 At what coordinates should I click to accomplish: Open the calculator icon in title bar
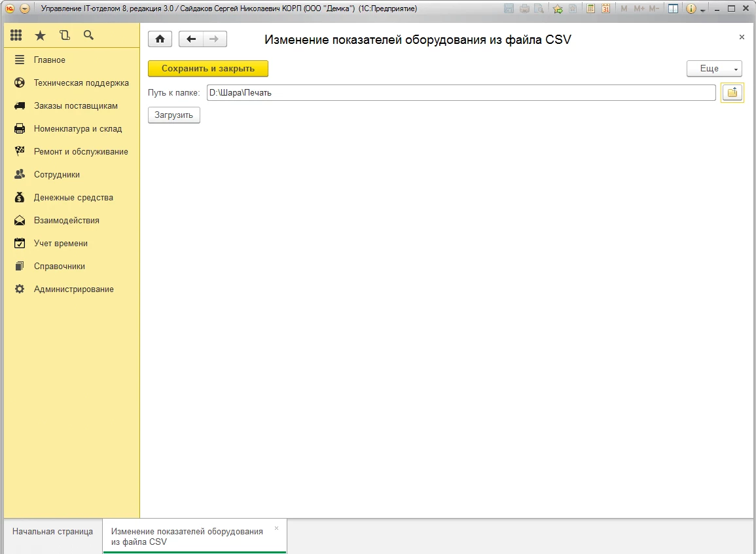tap(590, 9)
